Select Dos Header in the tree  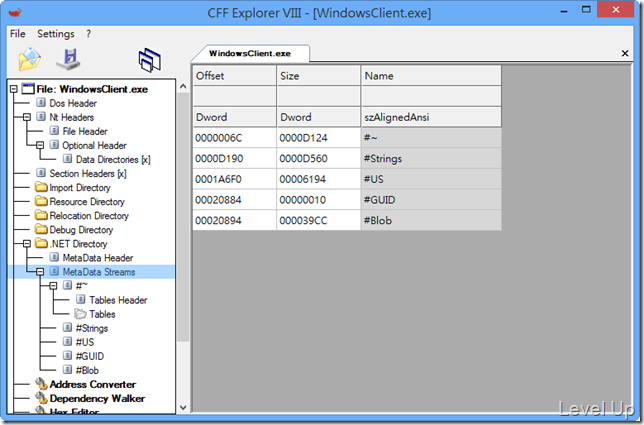(73, 103)
